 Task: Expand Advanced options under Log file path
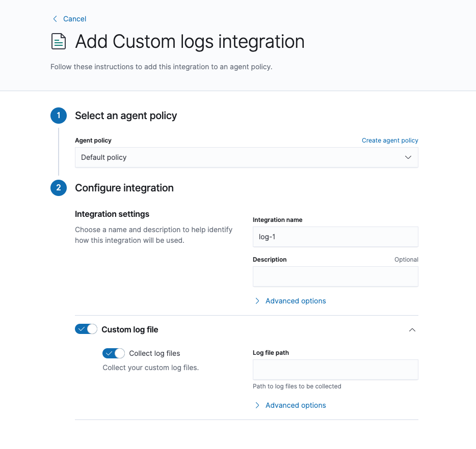coord(296,405)
